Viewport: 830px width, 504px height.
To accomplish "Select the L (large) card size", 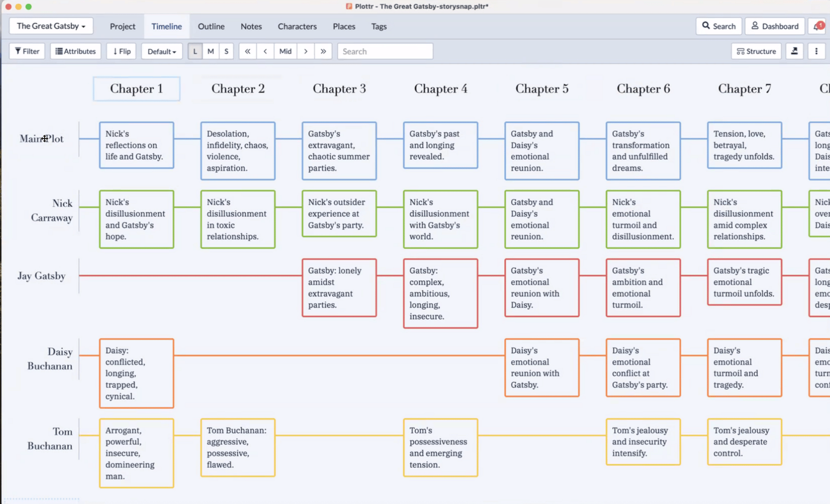I will (x=195, y=51).
